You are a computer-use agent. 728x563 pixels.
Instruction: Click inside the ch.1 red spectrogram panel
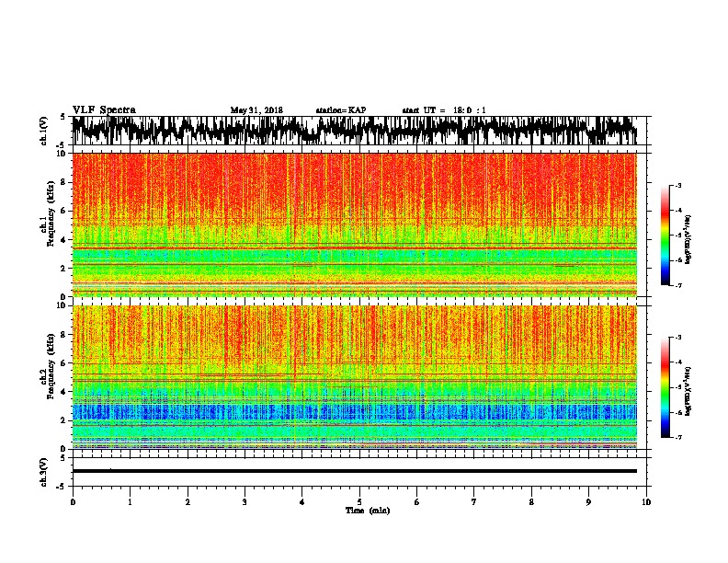point(355,224)
